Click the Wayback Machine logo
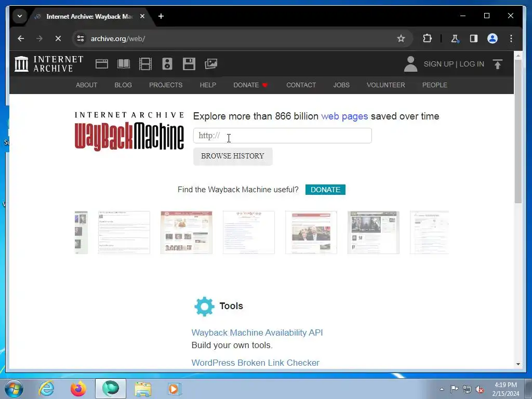This screenshot has width=532, height=399. [x=129, y=131]
